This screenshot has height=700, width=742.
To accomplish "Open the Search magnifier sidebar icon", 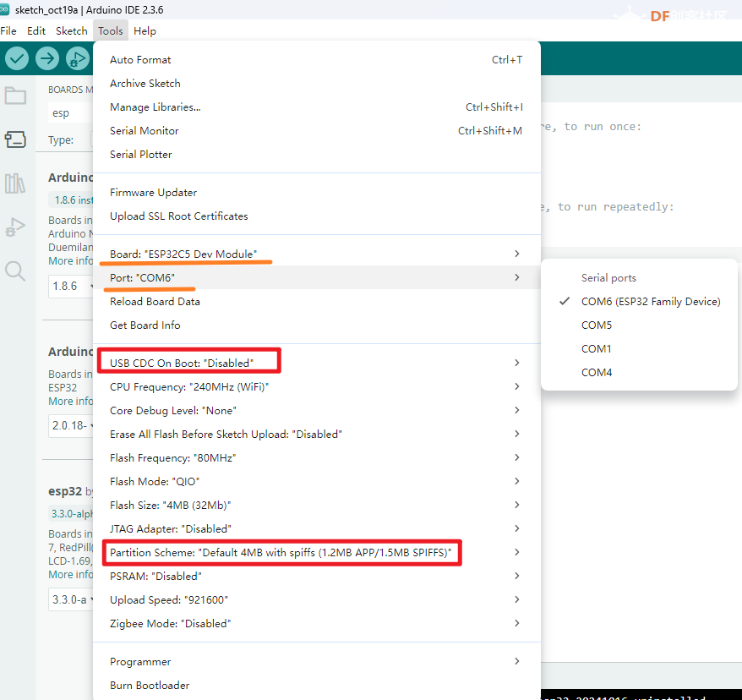I will pos(15,271).
